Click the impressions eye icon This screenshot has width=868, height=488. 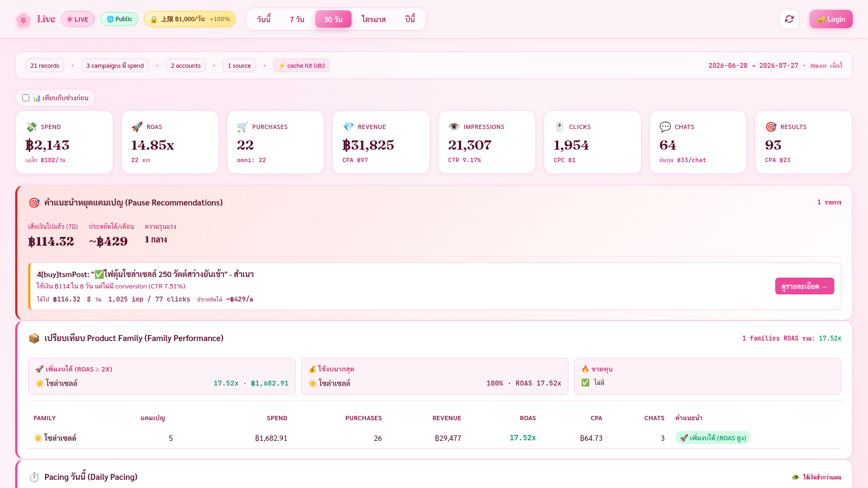click(x=454, y=127)
